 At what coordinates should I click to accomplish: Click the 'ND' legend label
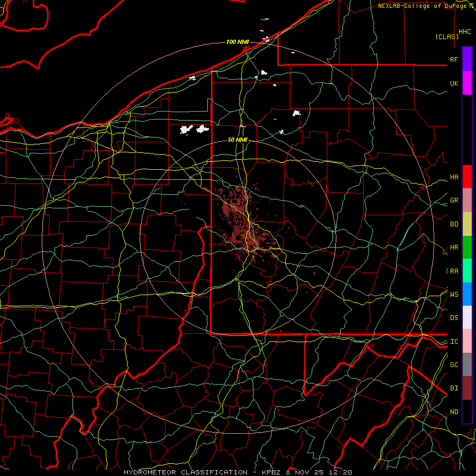[x=454, y=412]
